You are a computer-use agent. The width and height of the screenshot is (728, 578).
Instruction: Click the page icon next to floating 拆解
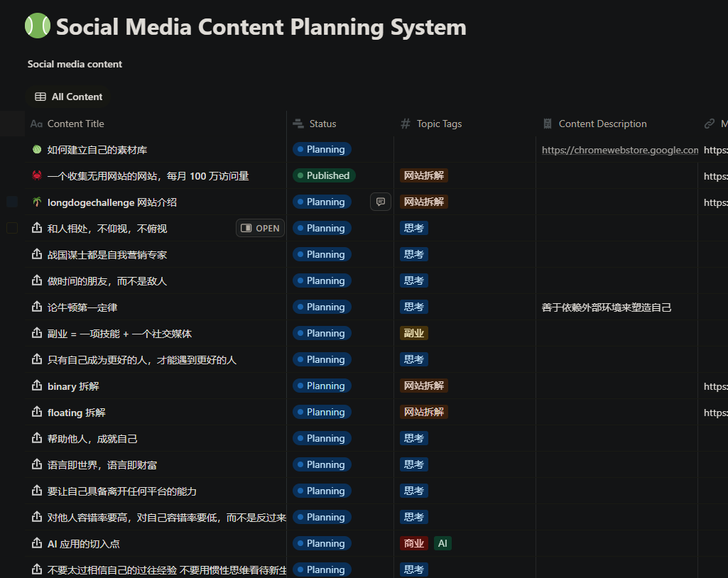pyautogui.click(x=37, y=412)
